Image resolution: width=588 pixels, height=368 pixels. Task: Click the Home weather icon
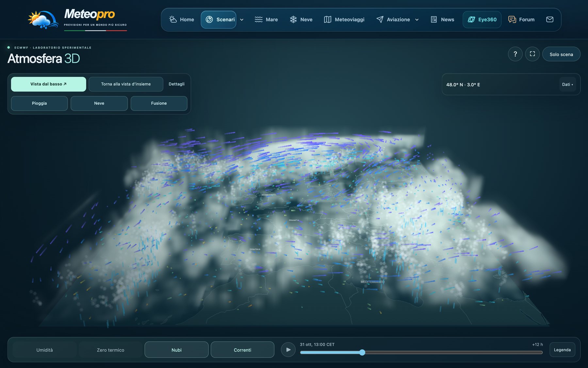[173, 20]
